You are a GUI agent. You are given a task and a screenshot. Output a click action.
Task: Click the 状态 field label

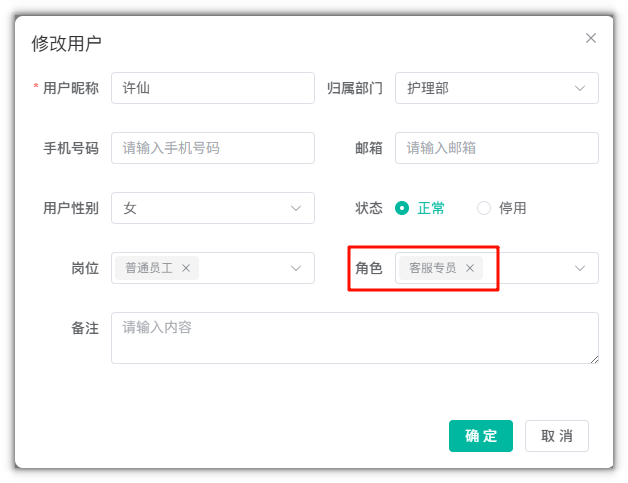click(369, 208)
